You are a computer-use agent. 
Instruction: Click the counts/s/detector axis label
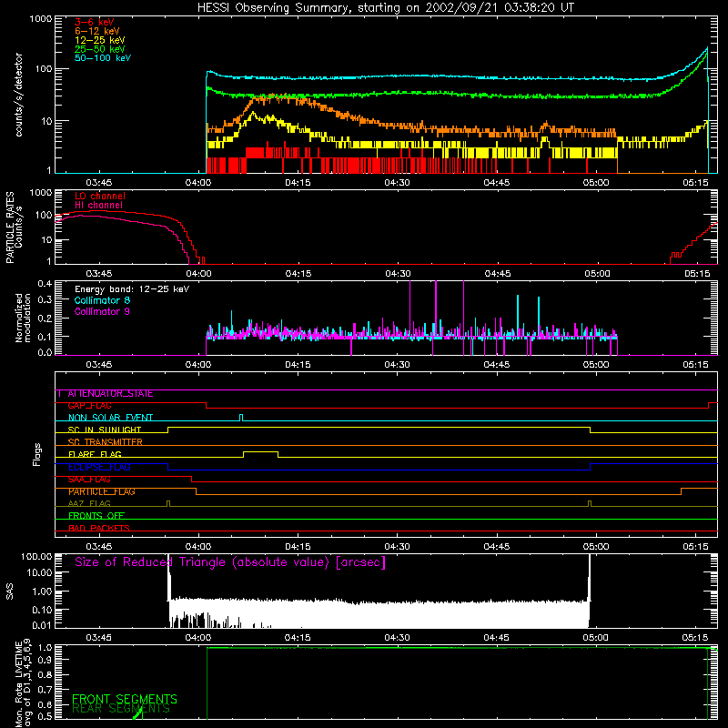pos(18,95)
